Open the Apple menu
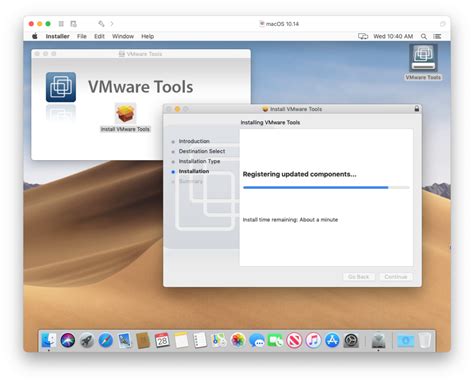The width and height of the screenshot is (474, 383). [x=35, y=36]
